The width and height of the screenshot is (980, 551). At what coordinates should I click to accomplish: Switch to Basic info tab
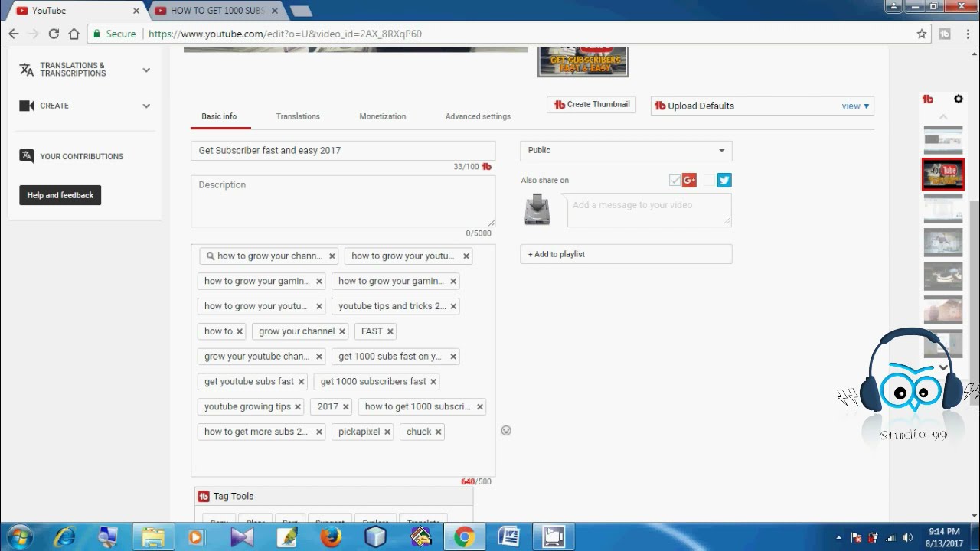click(219, 116)
